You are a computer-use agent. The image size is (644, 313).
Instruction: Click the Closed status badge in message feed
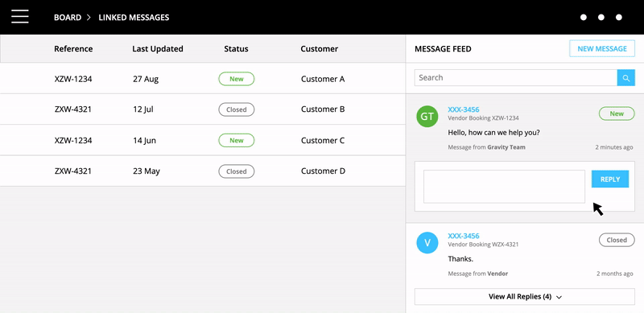coord(617,240)
